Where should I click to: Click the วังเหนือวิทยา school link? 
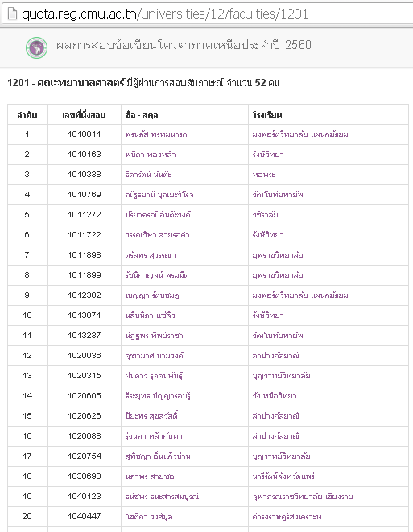pyautogui.click(x=275, y=396)
